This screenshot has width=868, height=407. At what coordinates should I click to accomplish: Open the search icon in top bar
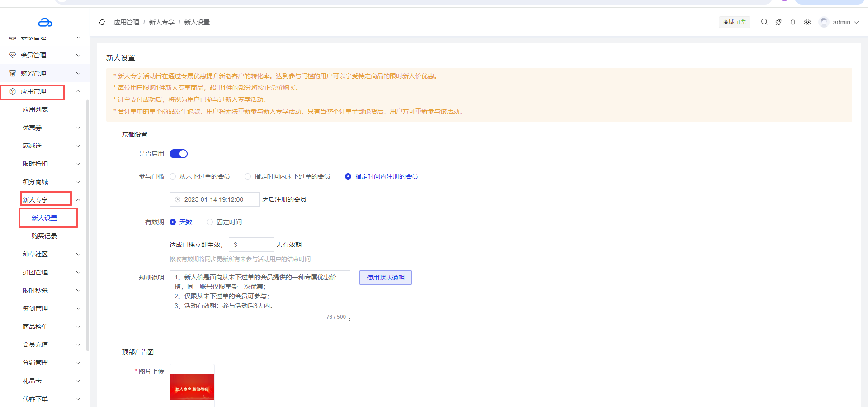tap(764, 22)
